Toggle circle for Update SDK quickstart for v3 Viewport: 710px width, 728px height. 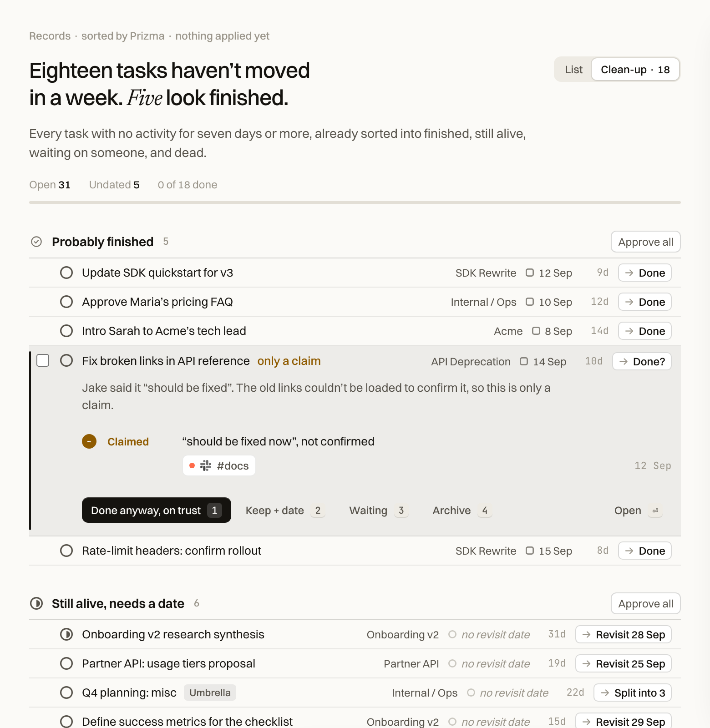coord(66,273)
